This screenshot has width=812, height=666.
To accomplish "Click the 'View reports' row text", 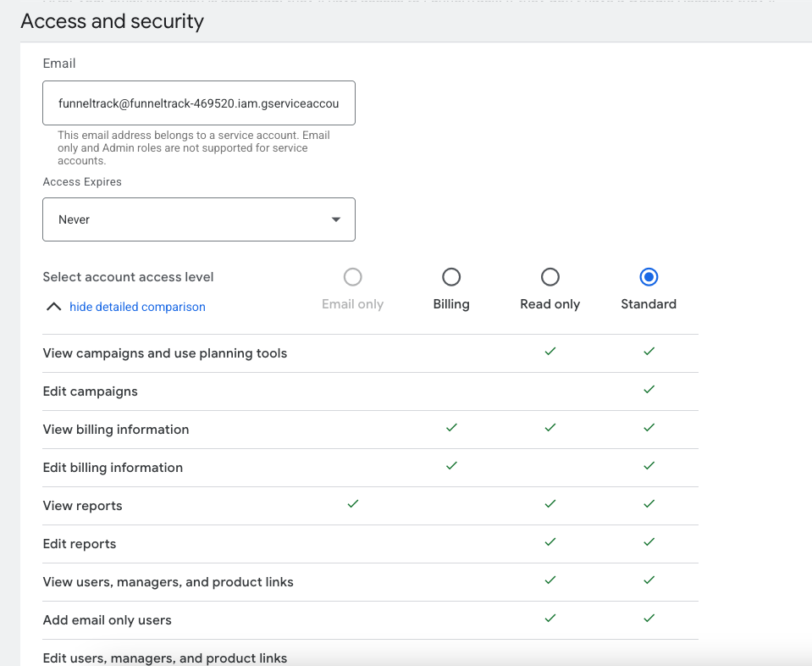I will click(x=82, y=506).
